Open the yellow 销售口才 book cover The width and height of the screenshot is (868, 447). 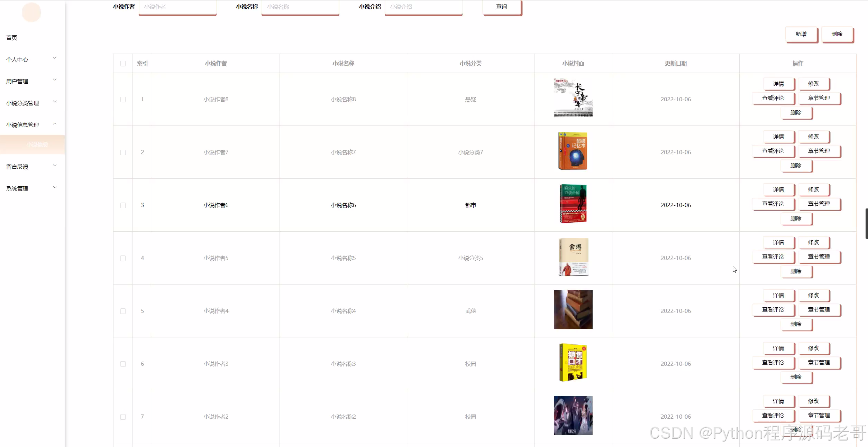[573, 362]
